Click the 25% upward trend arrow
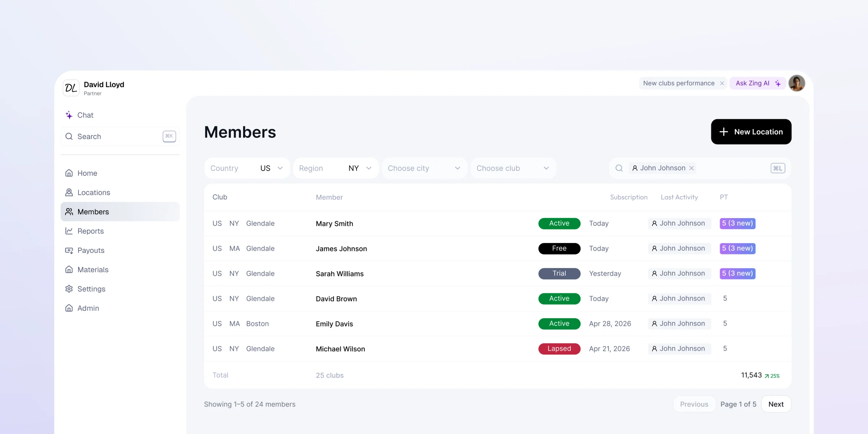The width and height of the screenshot is (868, 434). pyautogui.click(x=766, y=376)
